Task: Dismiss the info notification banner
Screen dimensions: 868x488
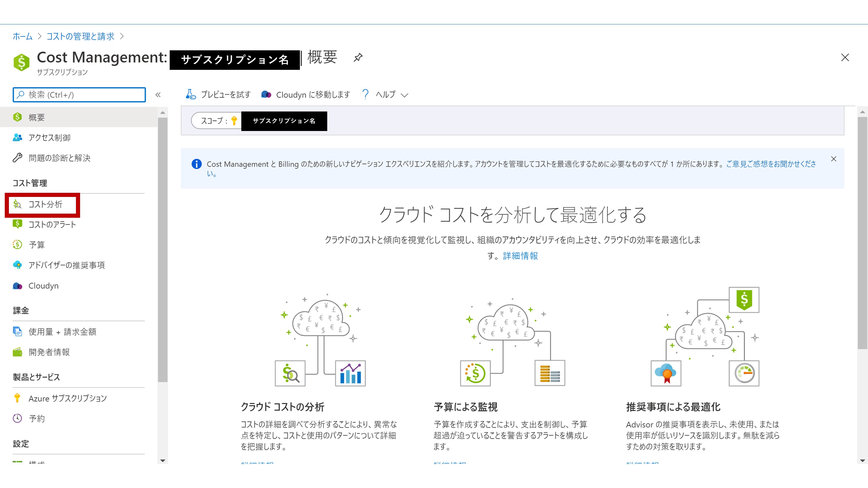Action: [x=834, y=159]
